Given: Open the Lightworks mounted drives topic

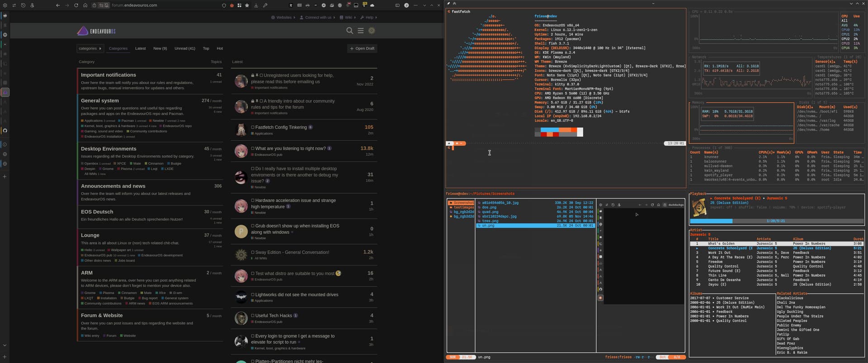Looking at the screenshot, I should point(297,294).
